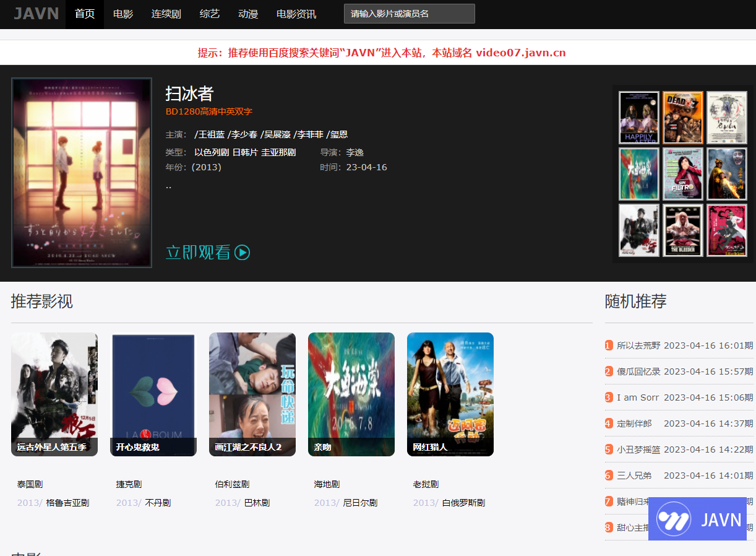Click the 泰国剧 category label
This screenshot has width=756, height=556.
click(x=30, y=484)
